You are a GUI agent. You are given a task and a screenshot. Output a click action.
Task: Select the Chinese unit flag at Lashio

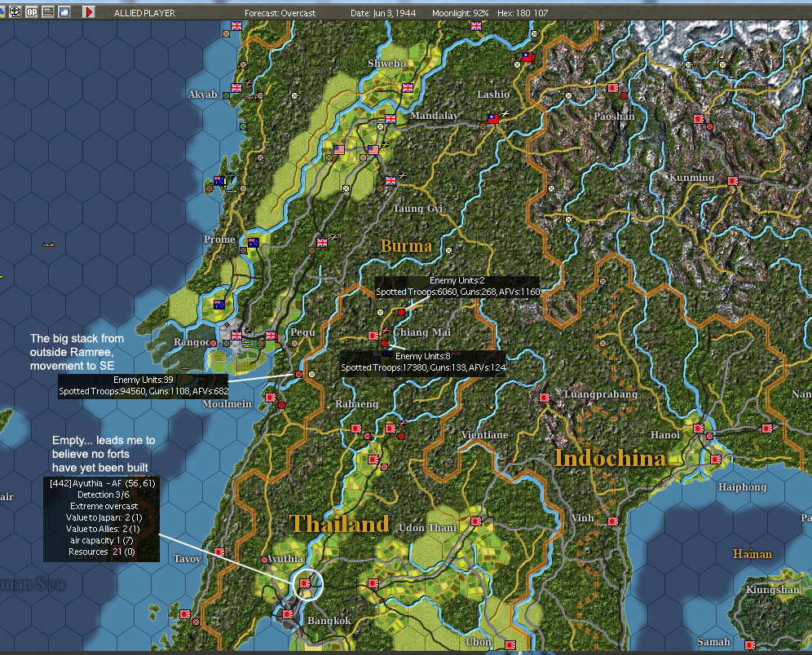click(x=493, y=118)
